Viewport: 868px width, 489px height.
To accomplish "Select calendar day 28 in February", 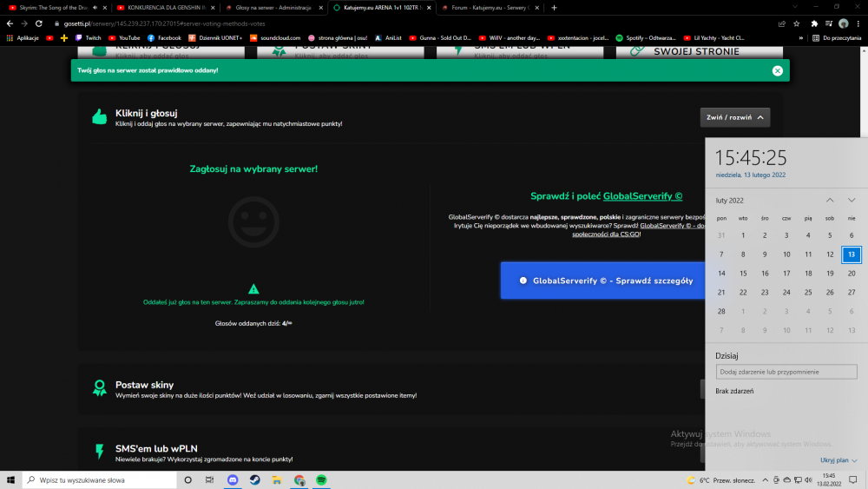I will (x=721, y=311).
